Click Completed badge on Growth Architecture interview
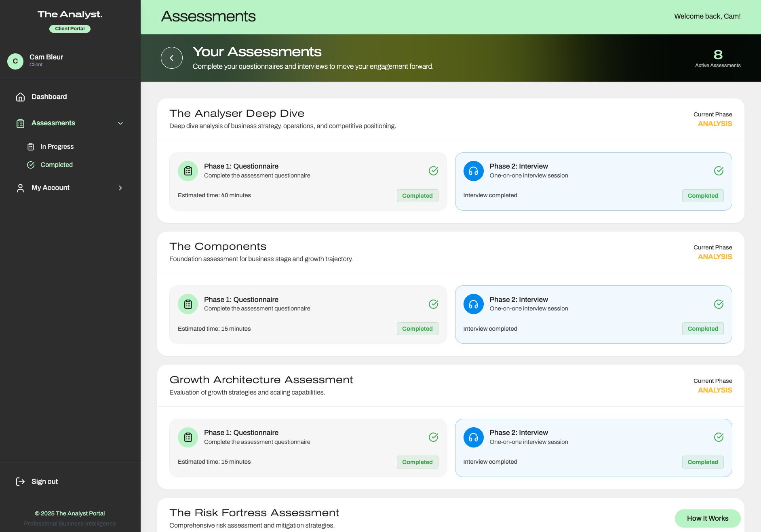 [x=703, y=462]
